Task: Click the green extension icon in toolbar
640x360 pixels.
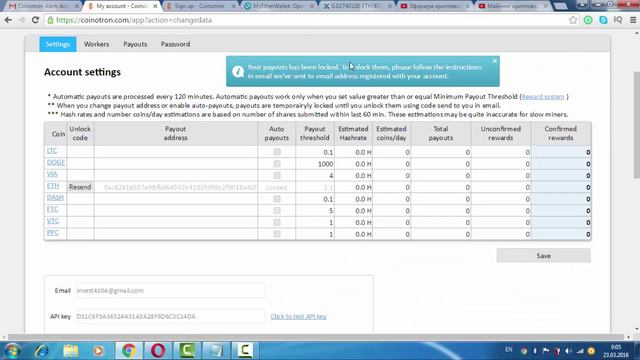Action: [588, 20]
